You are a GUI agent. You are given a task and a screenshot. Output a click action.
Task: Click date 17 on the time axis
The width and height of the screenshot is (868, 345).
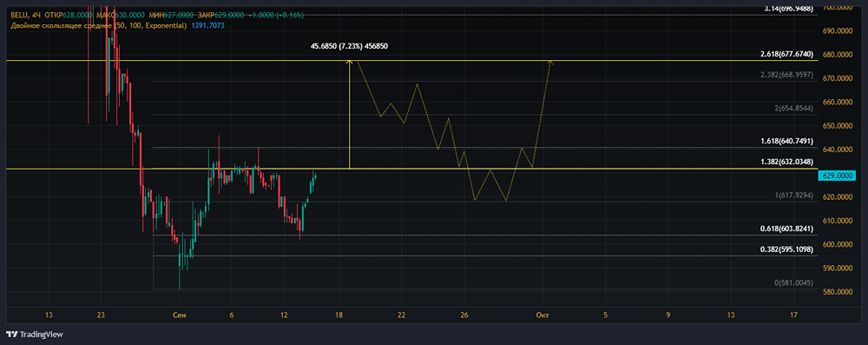pyautogui.click(x=794, y=315)
